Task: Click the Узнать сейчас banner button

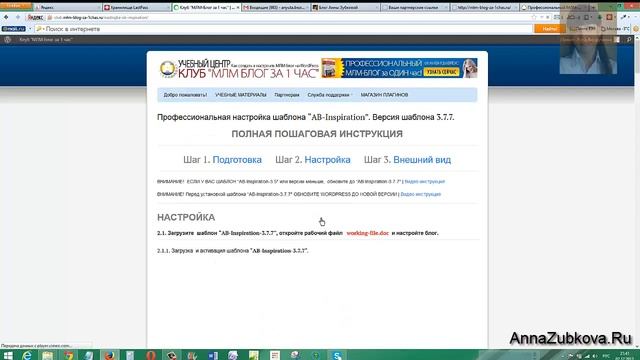Action: tap(441, 72)
